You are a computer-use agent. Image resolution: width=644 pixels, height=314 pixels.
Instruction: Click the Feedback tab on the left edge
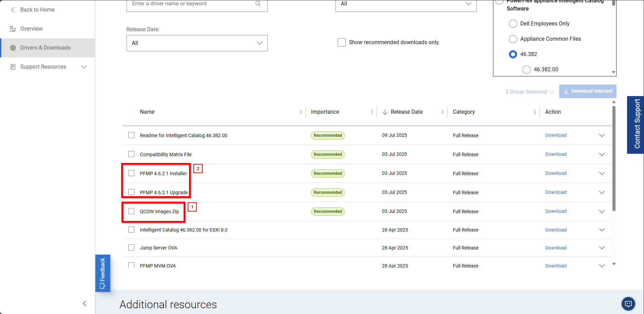103,273
